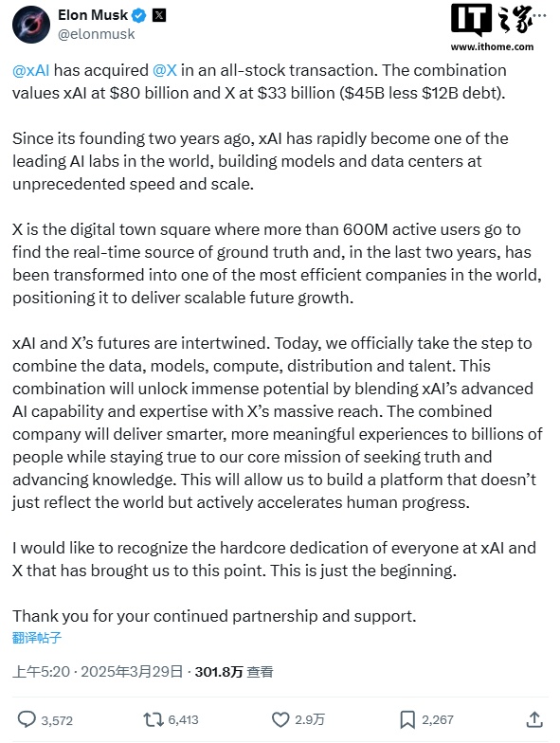Click the X affiliate badge beside name

click(x=159, y=15)
